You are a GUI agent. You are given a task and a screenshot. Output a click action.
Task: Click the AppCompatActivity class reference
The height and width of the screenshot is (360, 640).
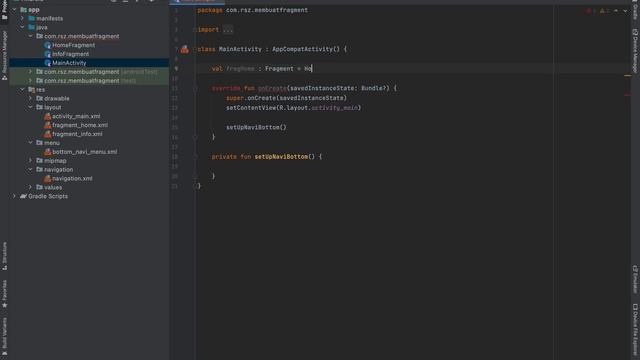(x=306, y=49)
